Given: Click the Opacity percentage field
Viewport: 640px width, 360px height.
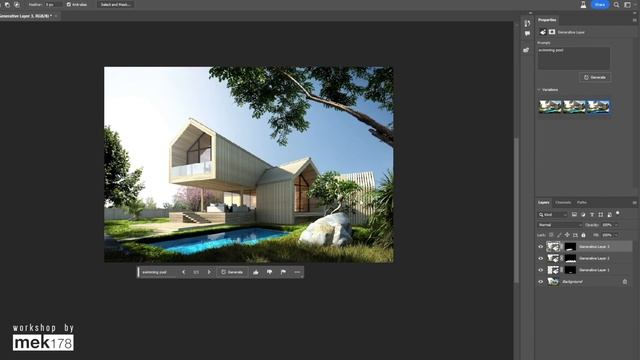Looking at the screenshot, I should 607,225.
